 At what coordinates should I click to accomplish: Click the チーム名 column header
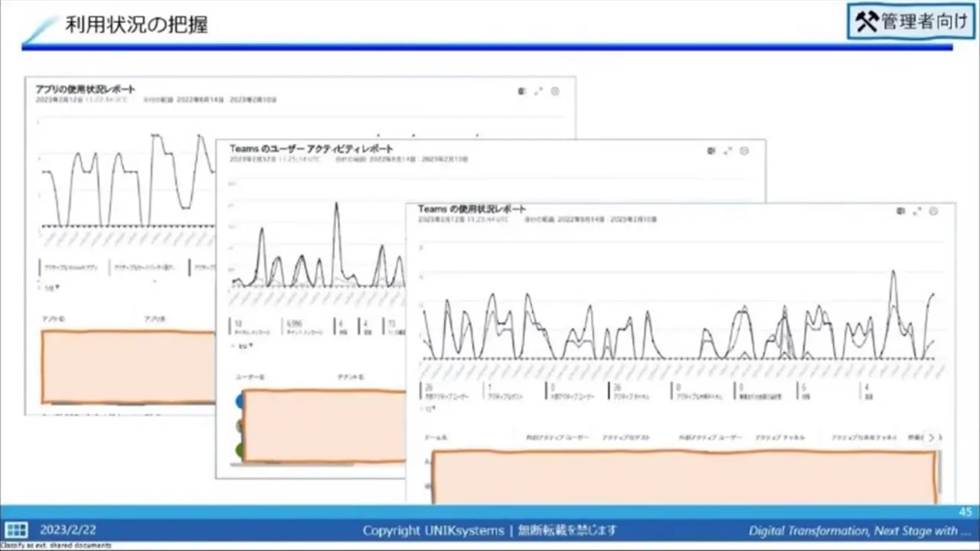436,438
